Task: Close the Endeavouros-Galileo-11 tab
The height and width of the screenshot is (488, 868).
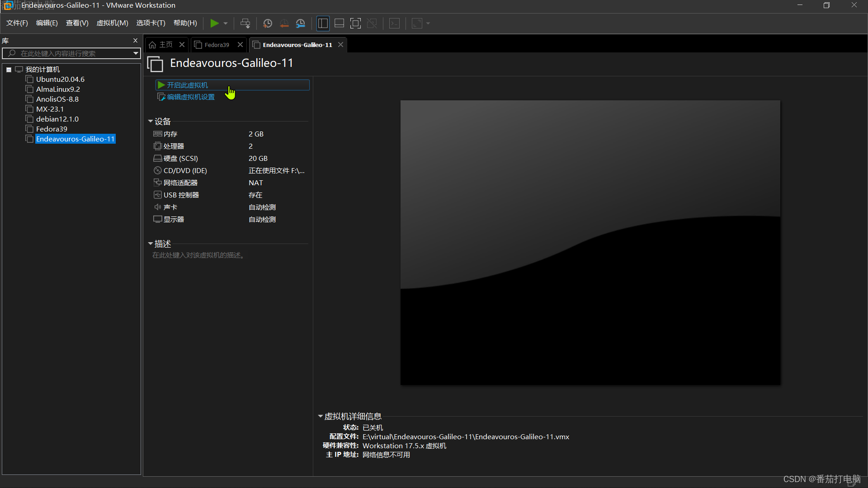Action: point(340,45)
